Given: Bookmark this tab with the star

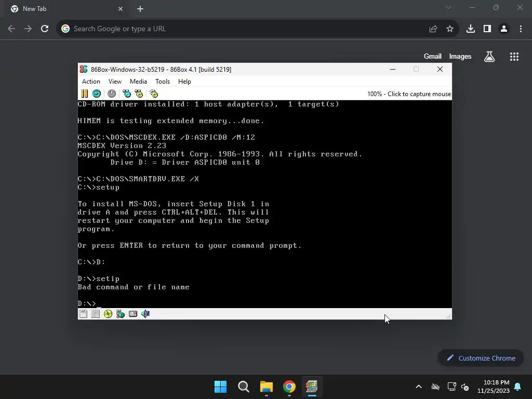Looking at the screenshot, I should coord(450,29).
